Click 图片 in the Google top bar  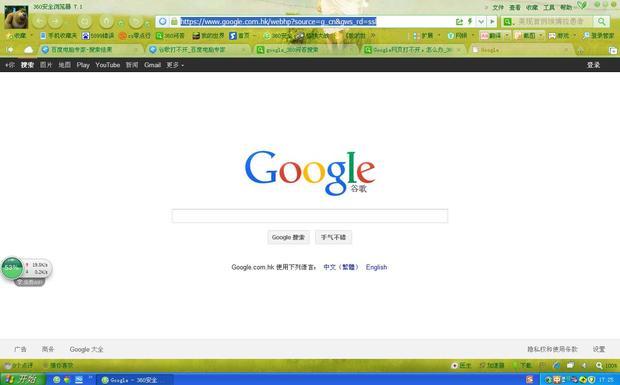coord(46,65)
